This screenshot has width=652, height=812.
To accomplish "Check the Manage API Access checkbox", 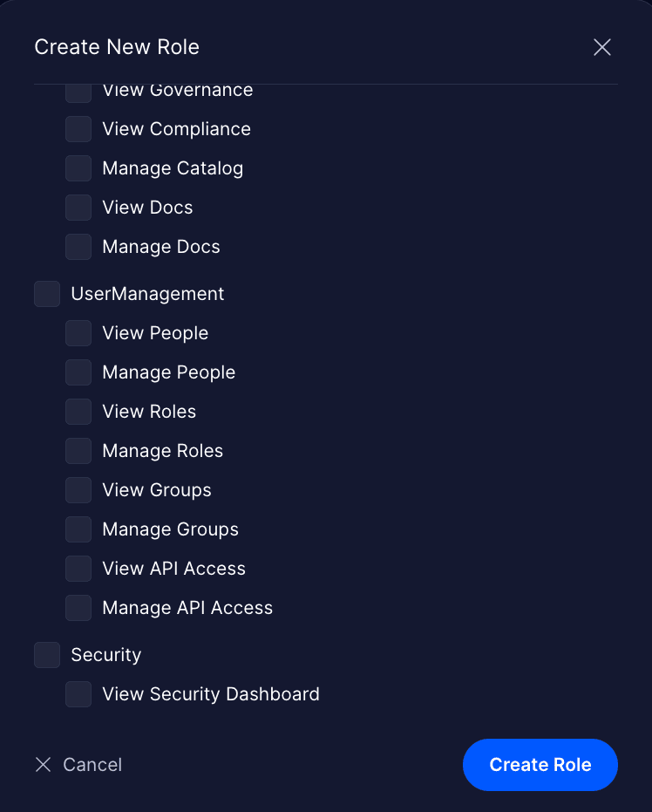I will pos(78,607).
